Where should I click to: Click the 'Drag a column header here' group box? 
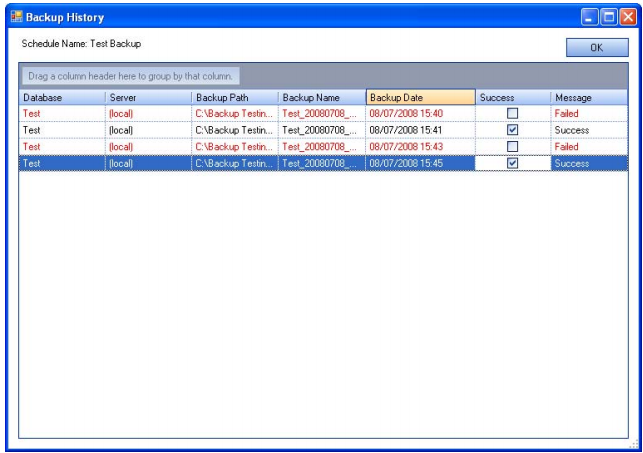pos(130,76)
